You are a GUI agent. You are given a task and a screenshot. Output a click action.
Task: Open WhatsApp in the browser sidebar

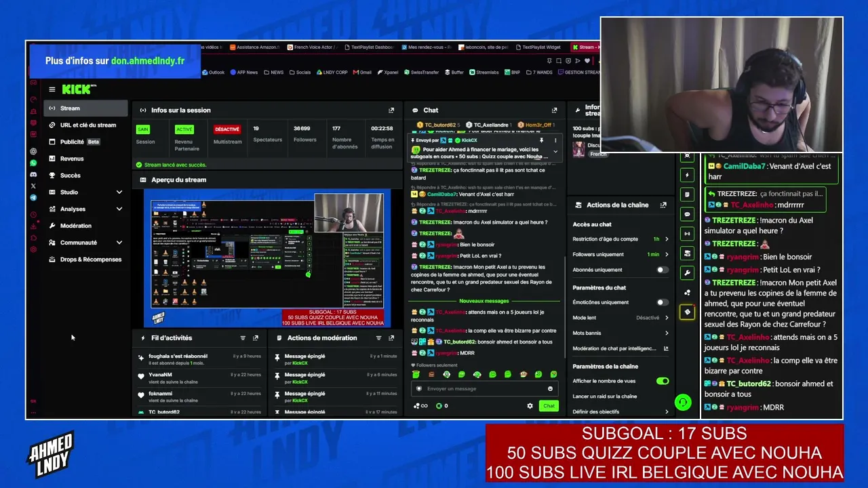(33, 163)
